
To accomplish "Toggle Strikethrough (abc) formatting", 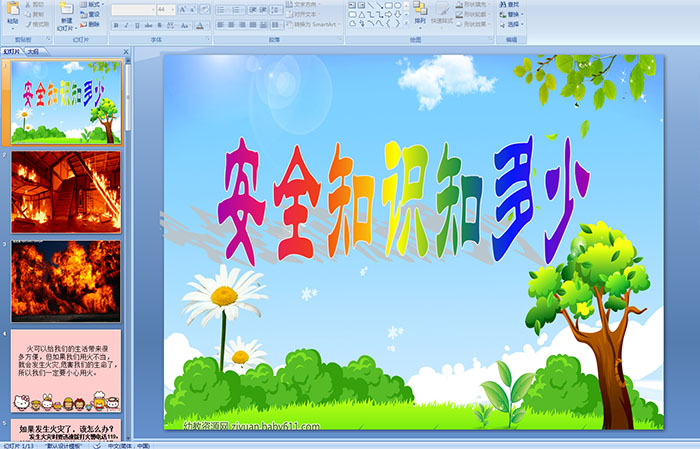I will [x=148, y=25].
